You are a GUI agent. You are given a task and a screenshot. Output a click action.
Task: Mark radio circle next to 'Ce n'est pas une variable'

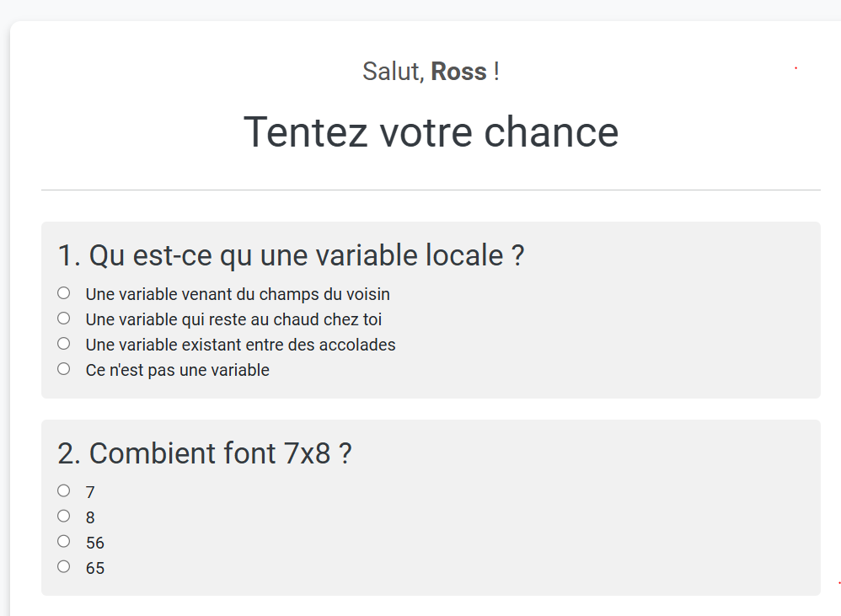coord(63,369)
